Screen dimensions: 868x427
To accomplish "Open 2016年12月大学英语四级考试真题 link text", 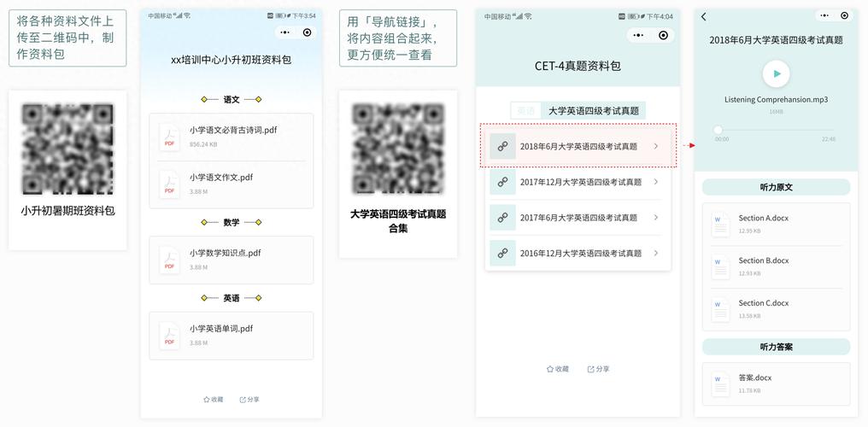I will click(x=581, y=254).
